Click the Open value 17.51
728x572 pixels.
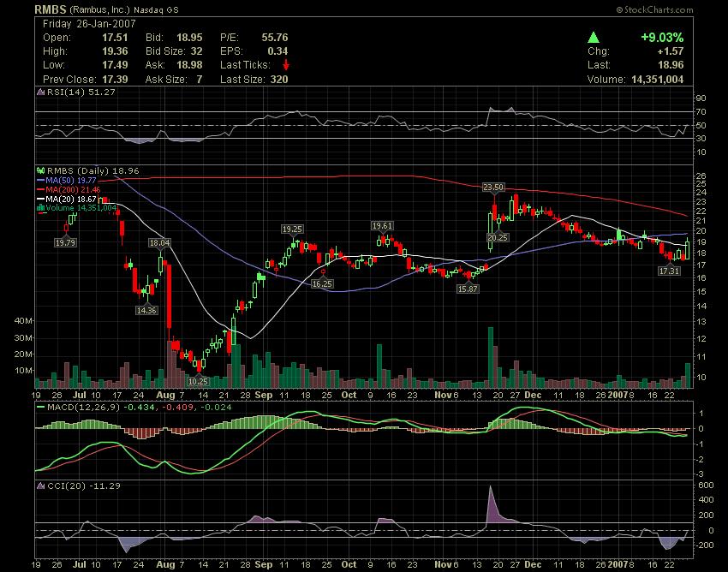(x=115, y=38)
